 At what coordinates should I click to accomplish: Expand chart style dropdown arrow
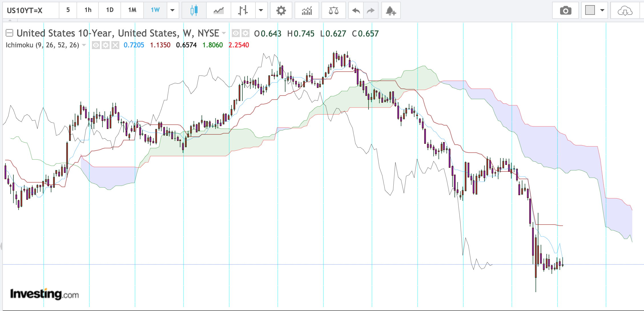point(261,11)
